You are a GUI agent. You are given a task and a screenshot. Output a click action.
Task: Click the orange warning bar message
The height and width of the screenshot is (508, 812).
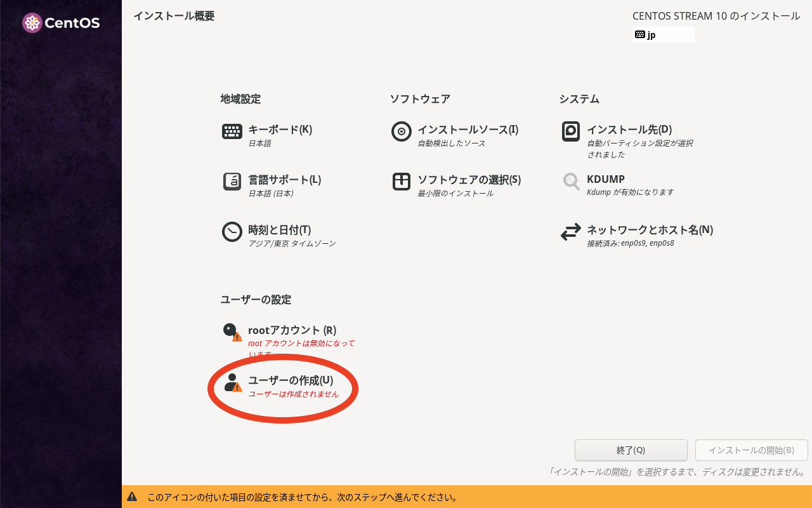point(303,497)
